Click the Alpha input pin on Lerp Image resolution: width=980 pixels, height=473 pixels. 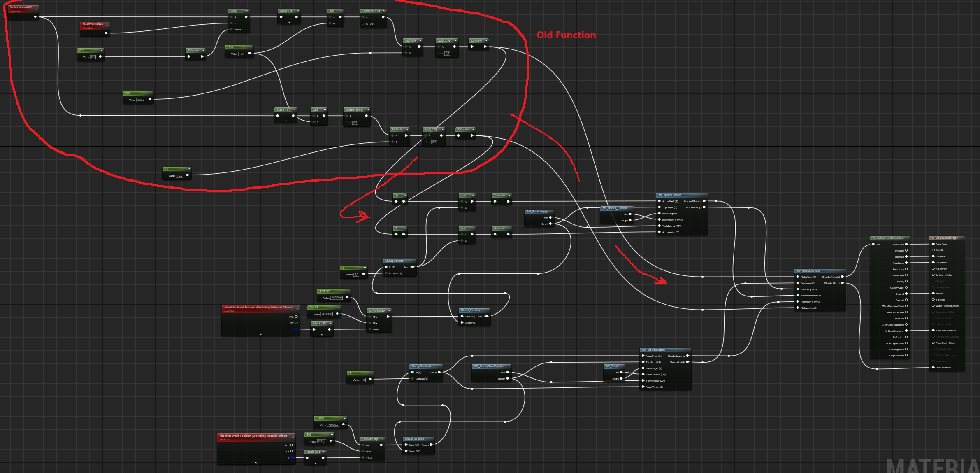[x=232, y=30]
